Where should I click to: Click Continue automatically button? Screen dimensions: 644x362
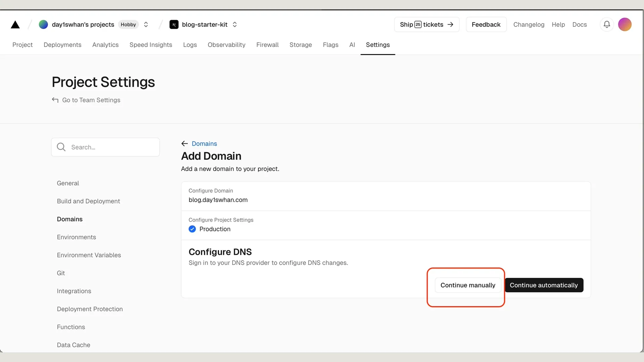[544, 285]
